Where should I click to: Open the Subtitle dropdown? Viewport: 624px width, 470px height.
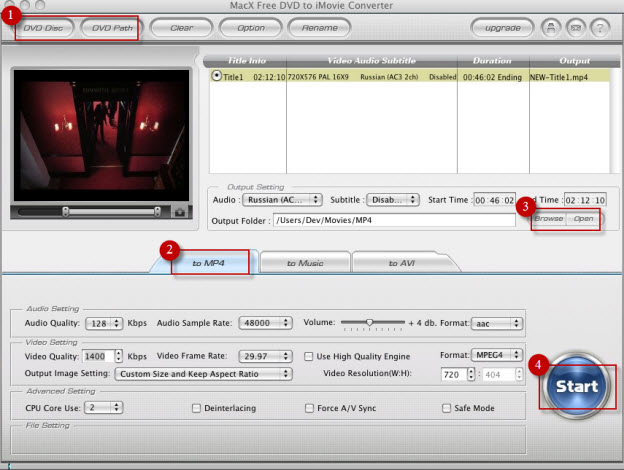tap(393, 200)
